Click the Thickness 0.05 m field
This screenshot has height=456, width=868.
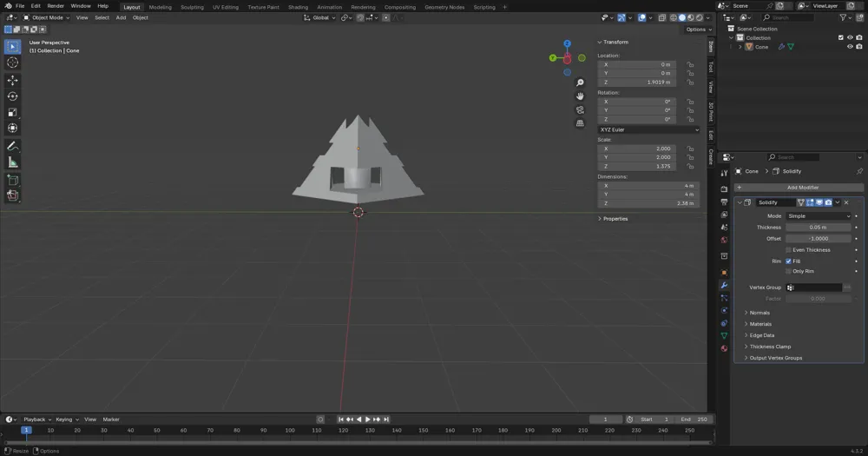819,228
